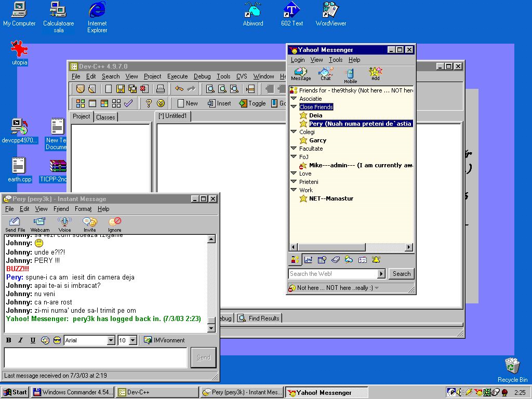Click the Toggle bookmark button in Dev-C++
Image resolution: width=532 pixels, height=399 pixels.
click(252, 103)
